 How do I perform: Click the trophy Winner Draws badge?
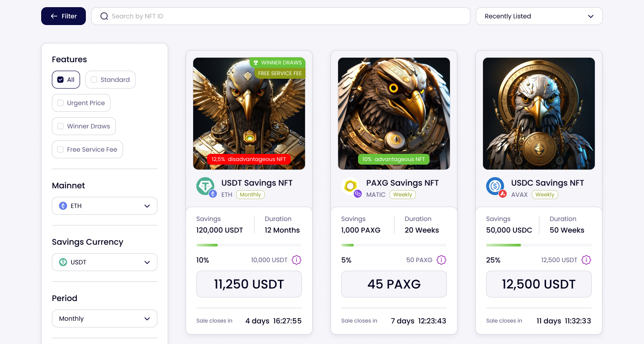coord(277,63)
